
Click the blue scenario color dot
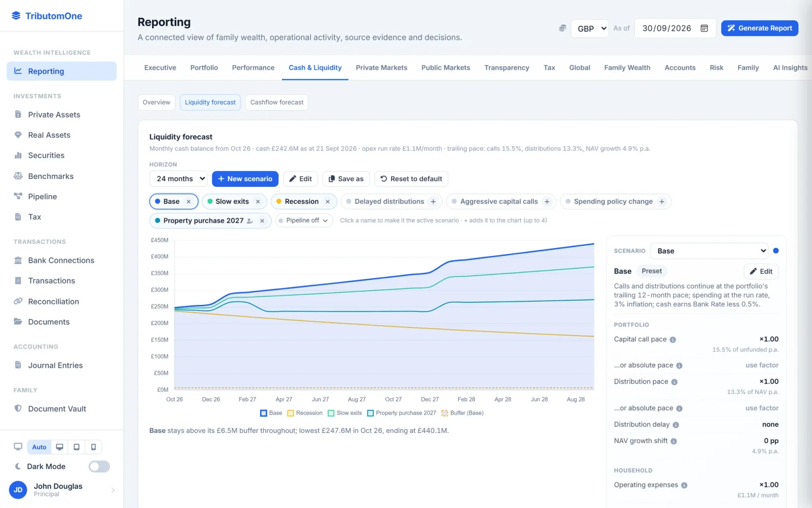point(776,251)
